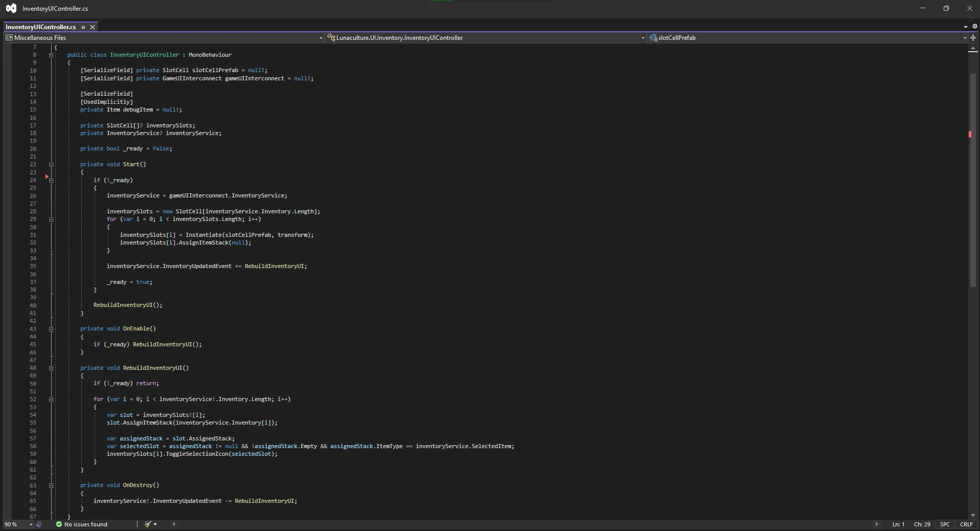The height and width of the screenshot is (531, 980).
Task: Click the Visual Studio logo icon
Action: (11, 8)
